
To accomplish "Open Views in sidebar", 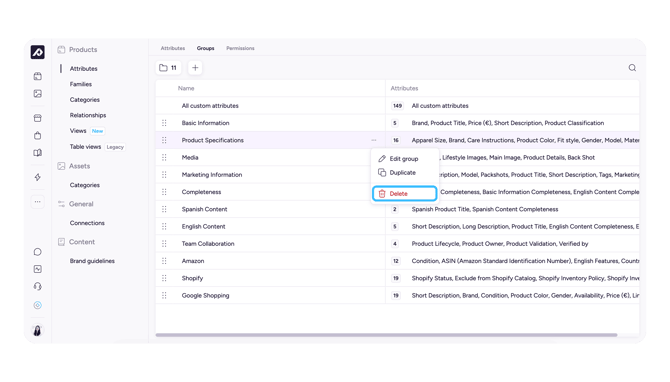I will click(78, 131).
